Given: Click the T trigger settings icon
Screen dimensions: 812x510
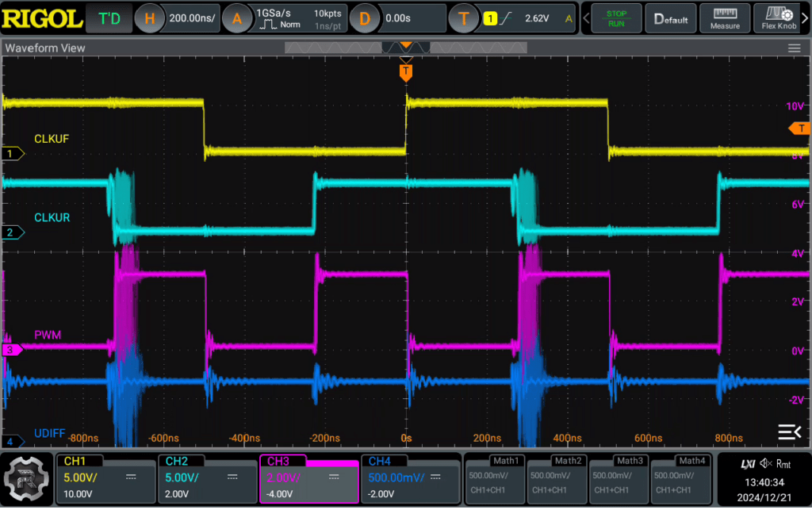Looking at the screenshot, I should 463,18.
